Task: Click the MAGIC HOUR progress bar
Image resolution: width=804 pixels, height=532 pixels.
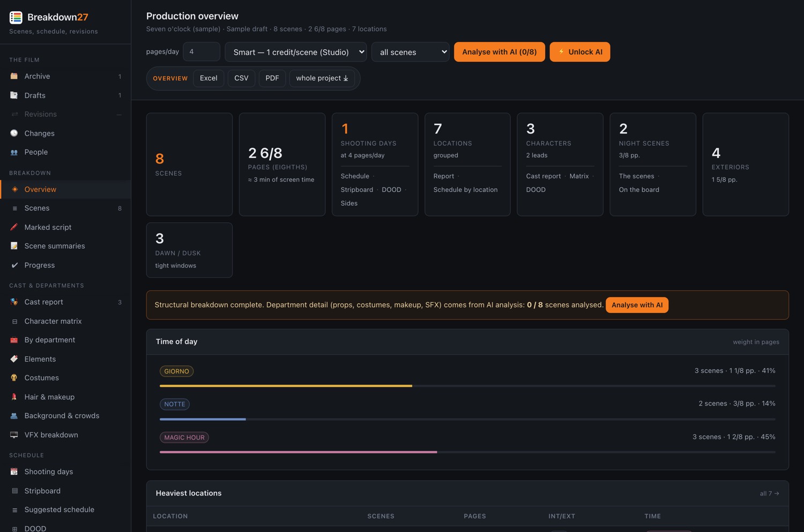Action: [x=467, y=452]
